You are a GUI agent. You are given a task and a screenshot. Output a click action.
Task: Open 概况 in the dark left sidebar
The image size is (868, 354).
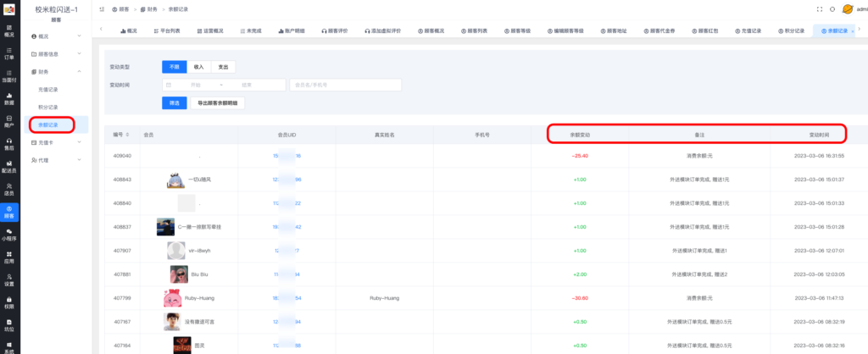click(x=8, y=30)
